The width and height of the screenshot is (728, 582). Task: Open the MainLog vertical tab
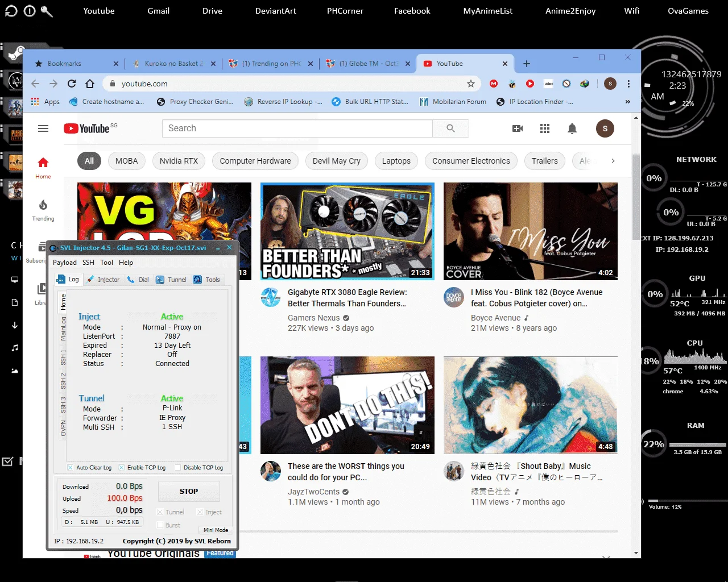click(63, 329)
